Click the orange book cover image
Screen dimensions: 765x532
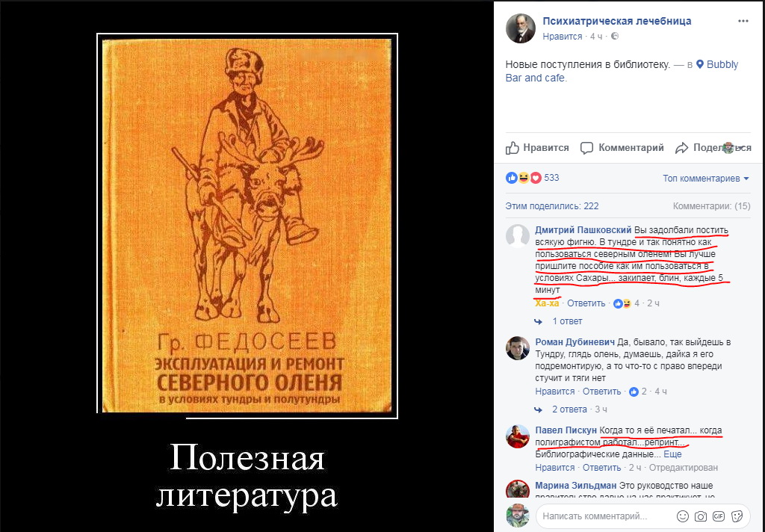(247, 226)
